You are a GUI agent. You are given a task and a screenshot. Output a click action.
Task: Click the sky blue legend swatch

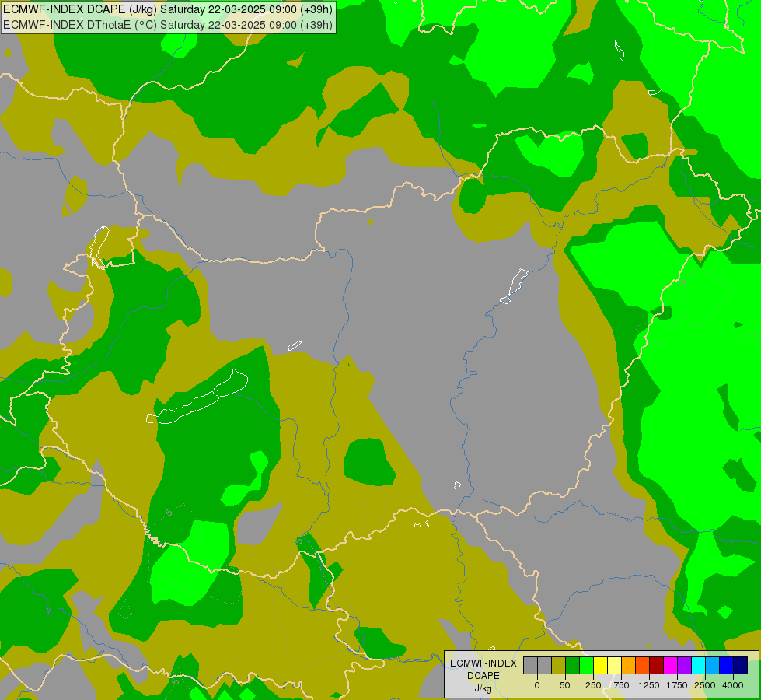pyautogui.click(x=713, y=666)
